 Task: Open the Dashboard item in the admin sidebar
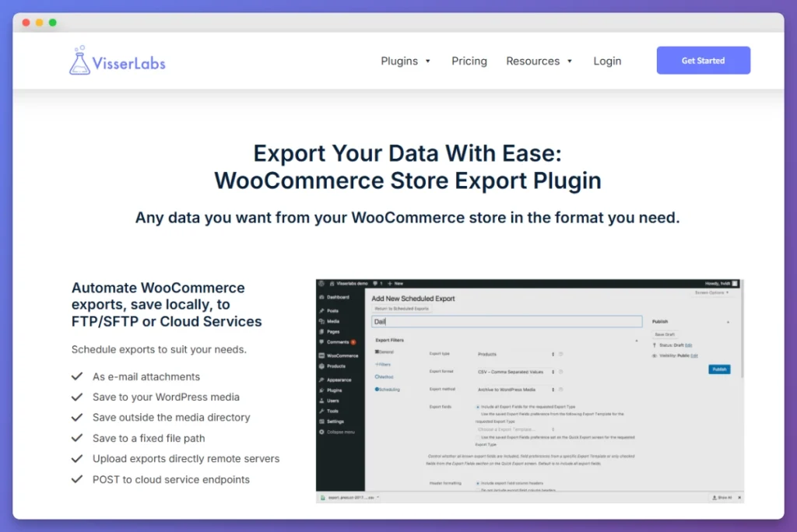tap(336, 296)
